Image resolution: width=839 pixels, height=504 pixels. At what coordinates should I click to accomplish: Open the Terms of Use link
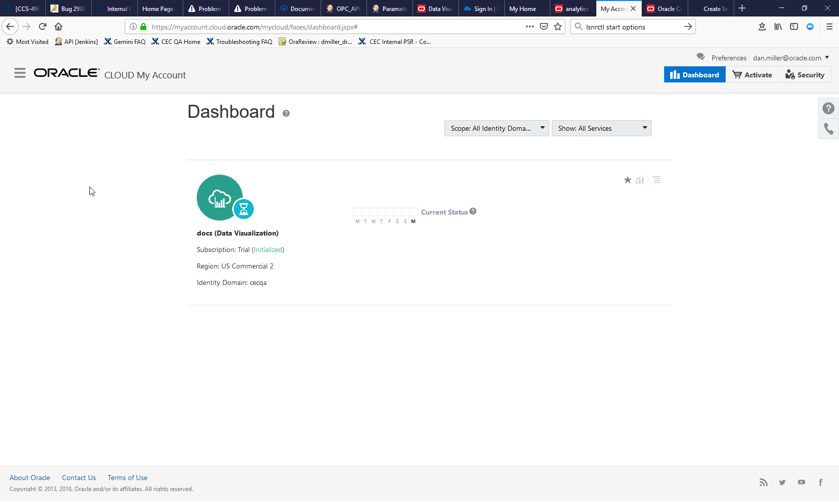pyautogui.click(x=128, y=478)
